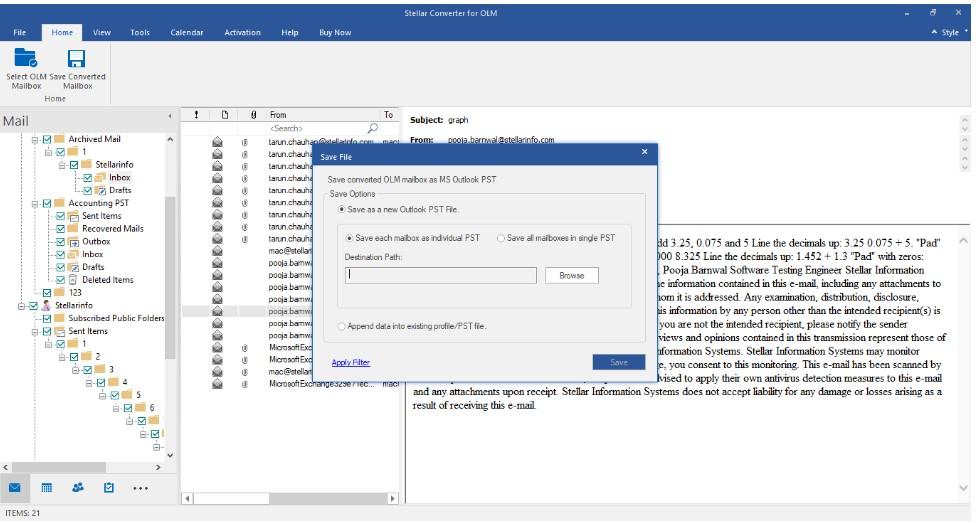Click Select OLM Mailbox icon
This screenshot has width=978, height=523.
click(26, 58)
